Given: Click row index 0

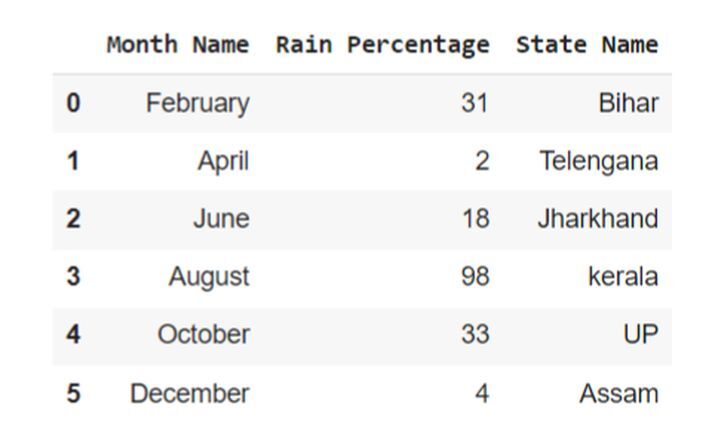Looking at the screenshot, I should (x=73, y=103).
